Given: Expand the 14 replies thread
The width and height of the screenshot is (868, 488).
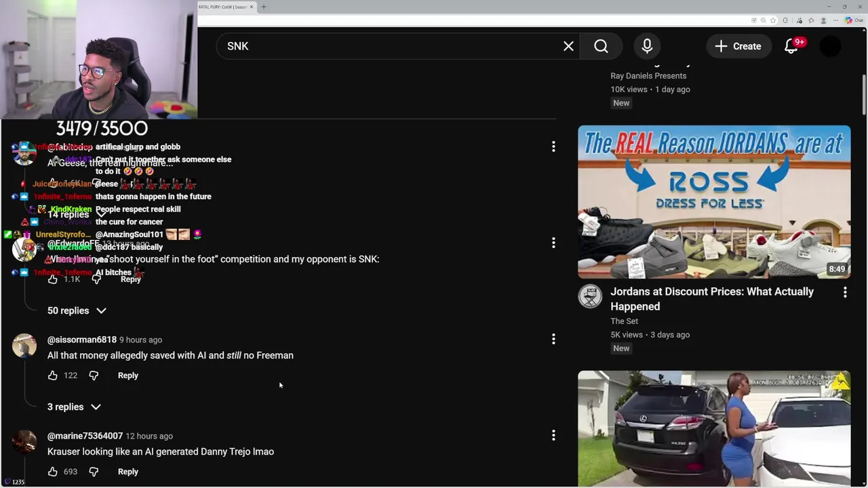Looking at the screenshot, I should pos(77,214).
